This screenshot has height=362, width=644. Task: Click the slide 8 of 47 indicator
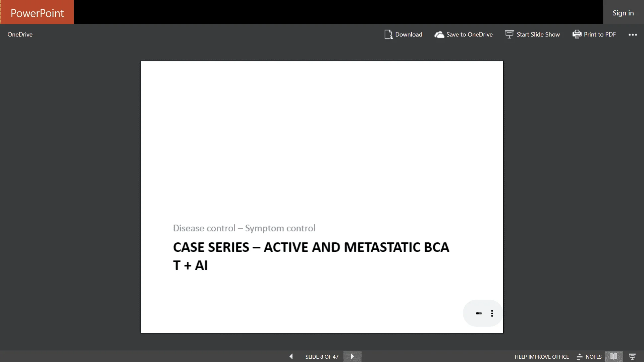322,356
